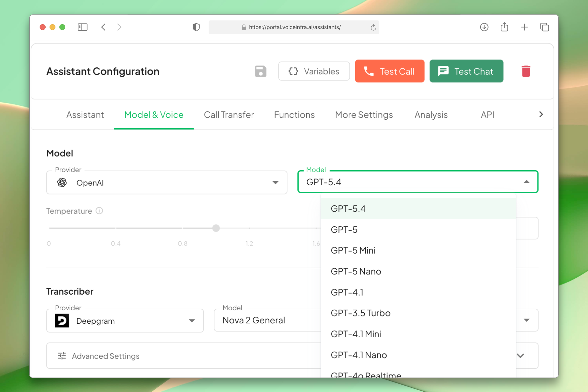Delete assistant with red trash icon

point(526,71)
